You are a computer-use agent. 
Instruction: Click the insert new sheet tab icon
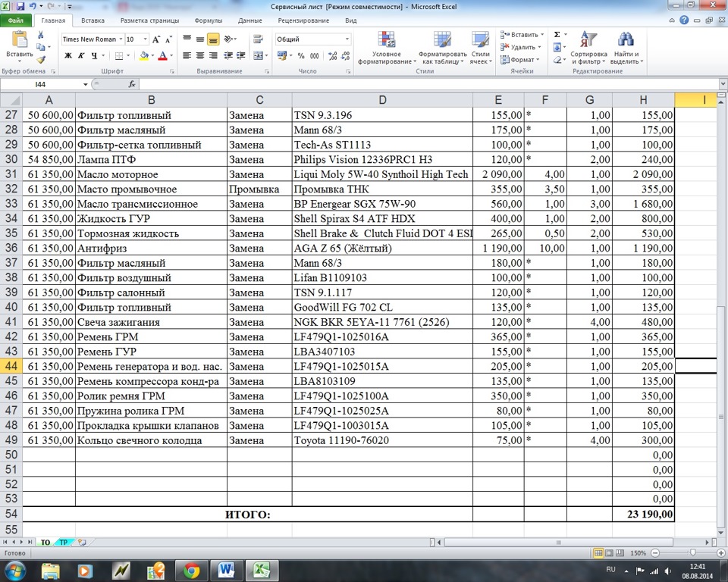(82, 542)
